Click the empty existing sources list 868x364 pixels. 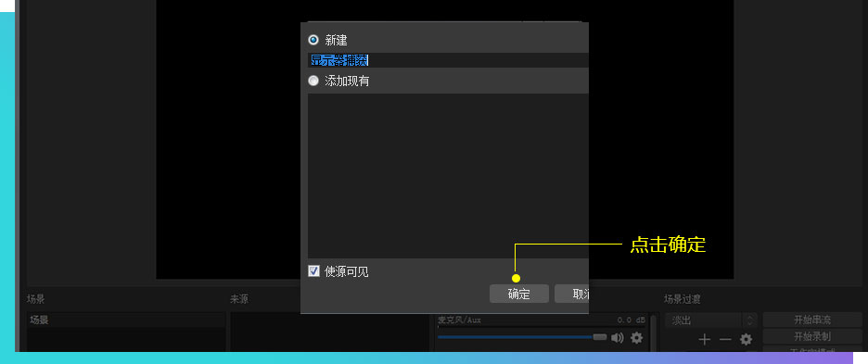point(448,175)
